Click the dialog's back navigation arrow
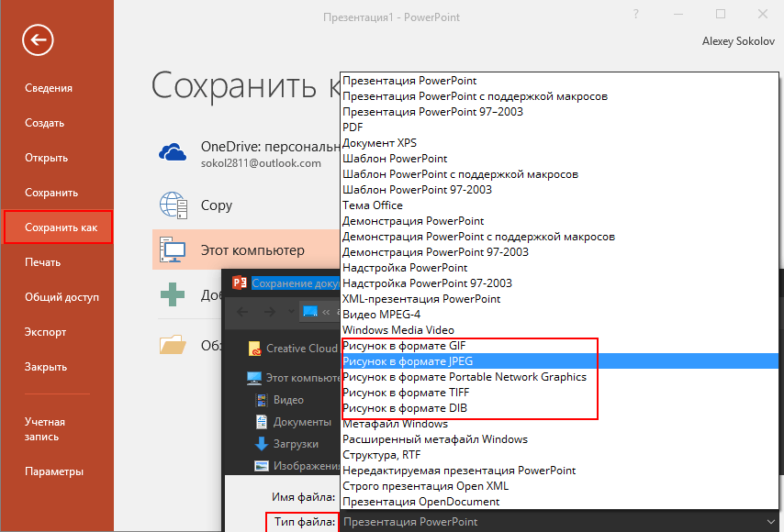 coord(243,312)
